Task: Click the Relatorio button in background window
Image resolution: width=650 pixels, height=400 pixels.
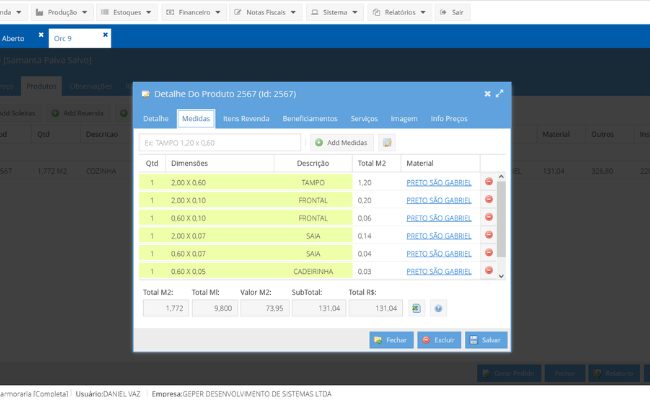Action: 615,373
